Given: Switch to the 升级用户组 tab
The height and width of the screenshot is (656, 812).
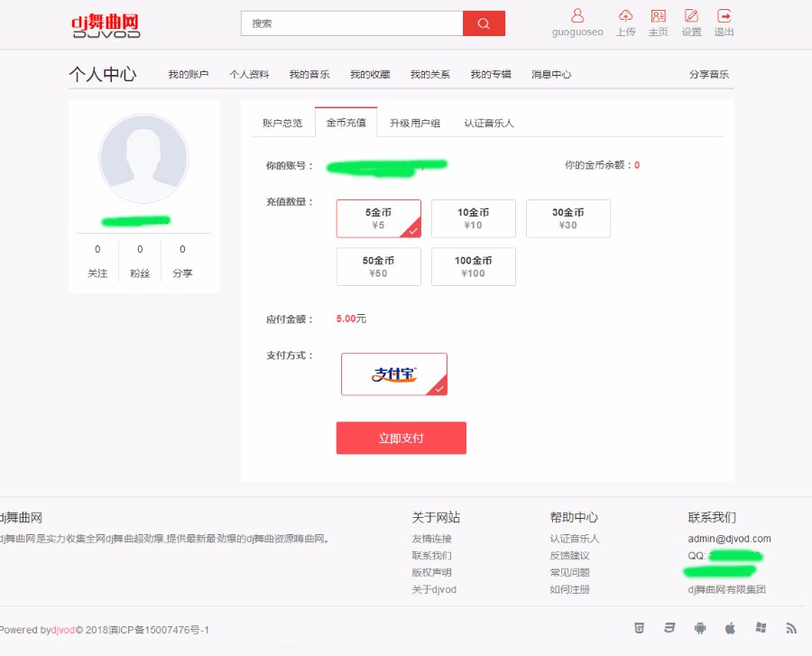Looking at the screenshot, I should tap(415, 123).
